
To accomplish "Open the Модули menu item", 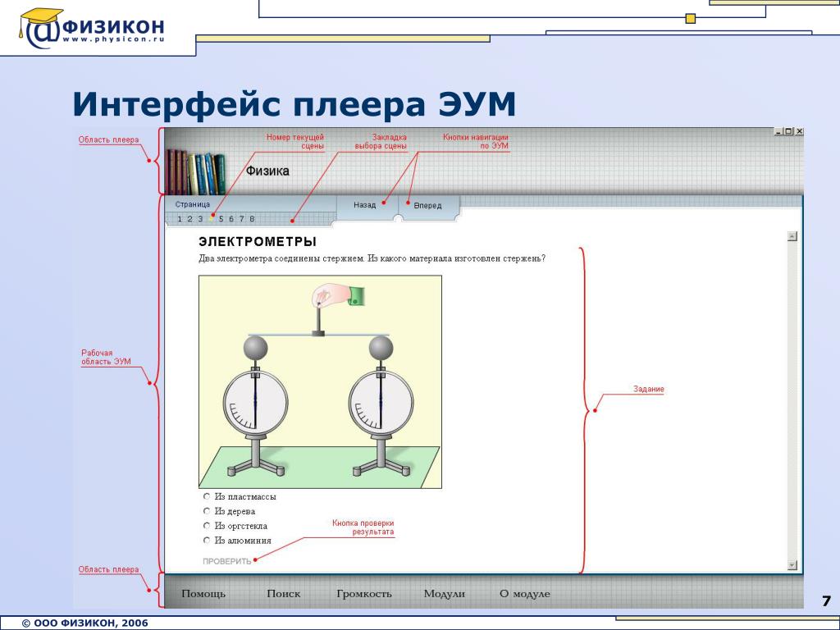I will coord(444,594).
